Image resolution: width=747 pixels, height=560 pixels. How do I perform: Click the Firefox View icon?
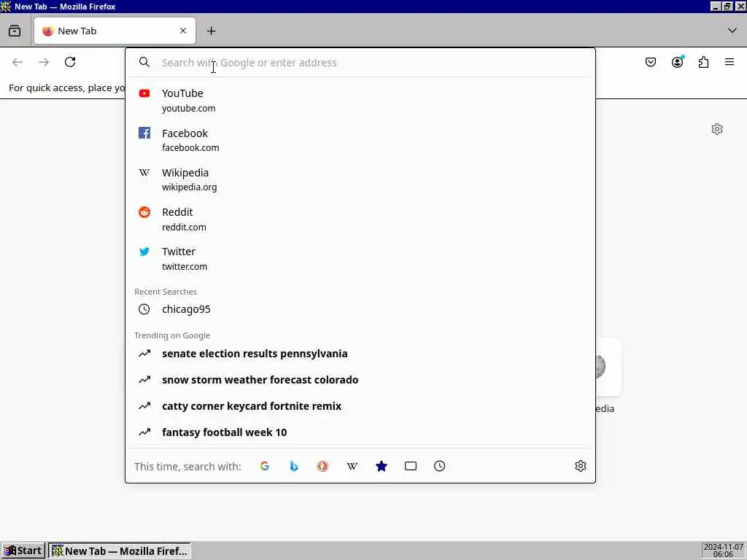[x=15, y=31]
